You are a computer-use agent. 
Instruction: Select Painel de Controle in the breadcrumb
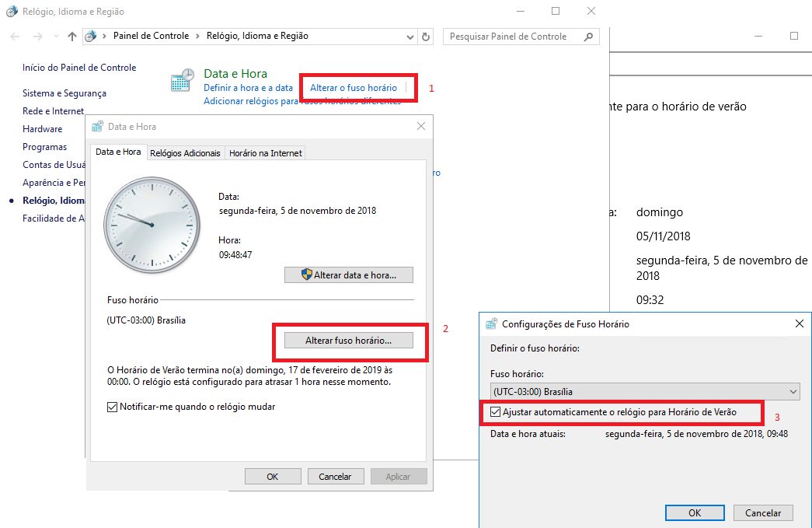pyautogui.click(x=152, y=36)
